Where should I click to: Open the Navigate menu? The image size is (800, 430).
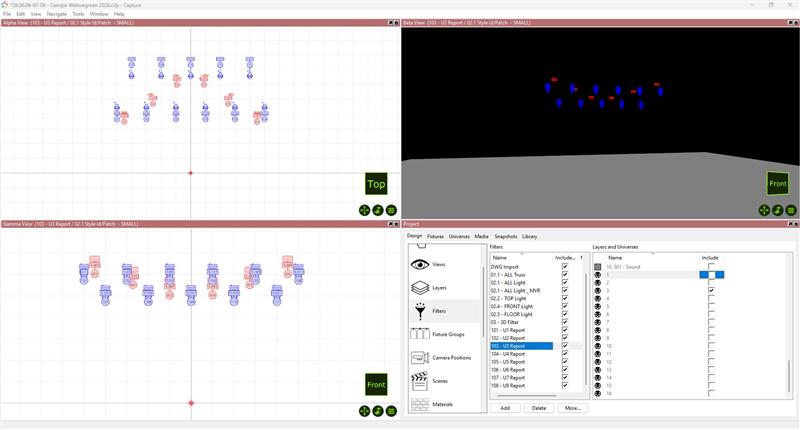pos(56,14)
